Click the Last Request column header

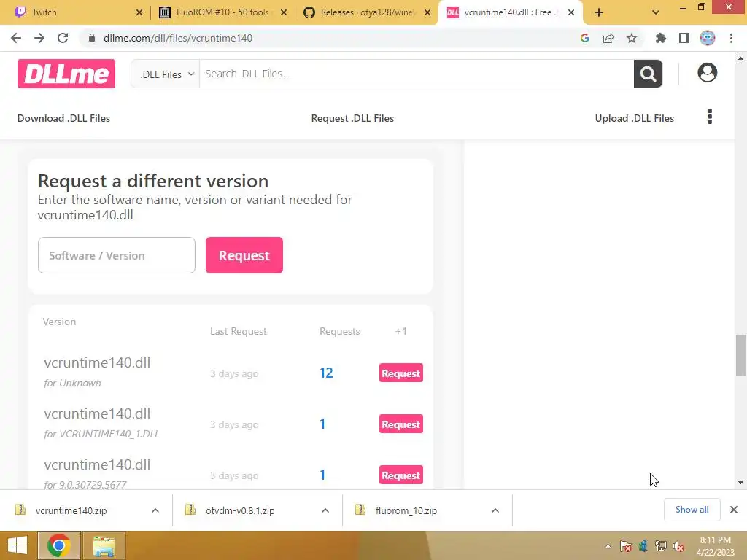239,332
